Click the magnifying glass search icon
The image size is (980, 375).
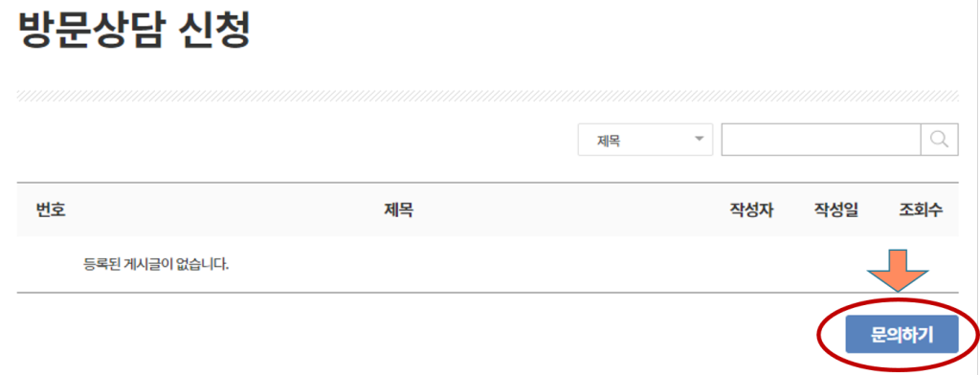pos(940,139)
